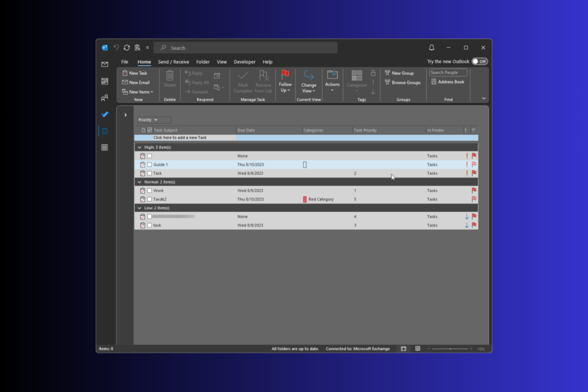The width and height of the screenshot is (588, 392).
Task: Click the New Task ribbon icon
Action: pyautogui.click(x=125, y=73)
